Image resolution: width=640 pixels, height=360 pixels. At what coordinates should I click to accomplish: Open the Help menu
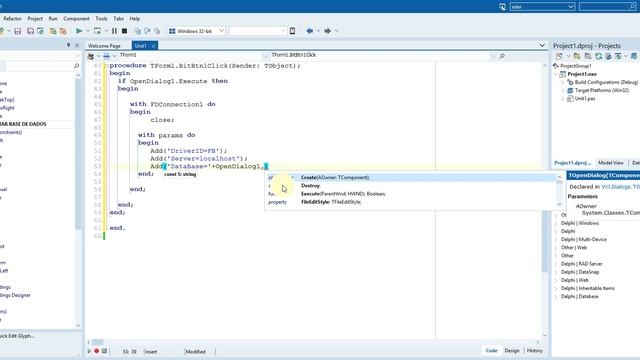click(x=135, y=19)
